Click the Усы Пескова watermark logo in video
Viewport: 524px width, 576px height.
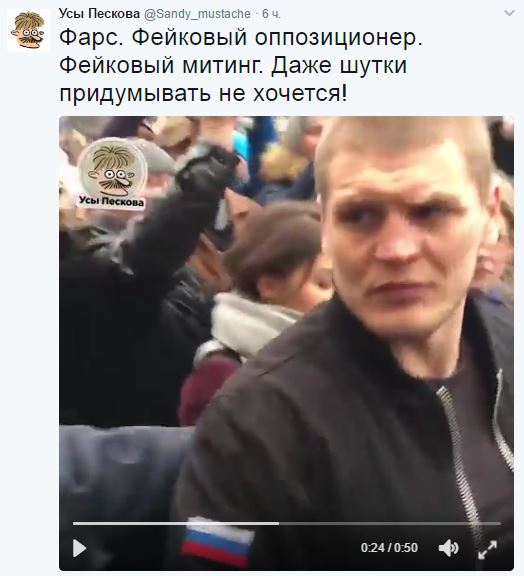point(112,173)
